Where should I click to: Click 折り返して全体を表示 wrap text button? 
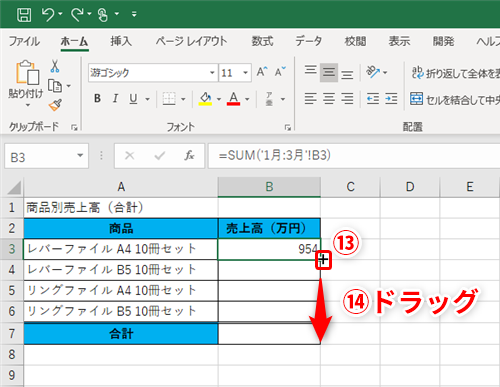[455, 73]
